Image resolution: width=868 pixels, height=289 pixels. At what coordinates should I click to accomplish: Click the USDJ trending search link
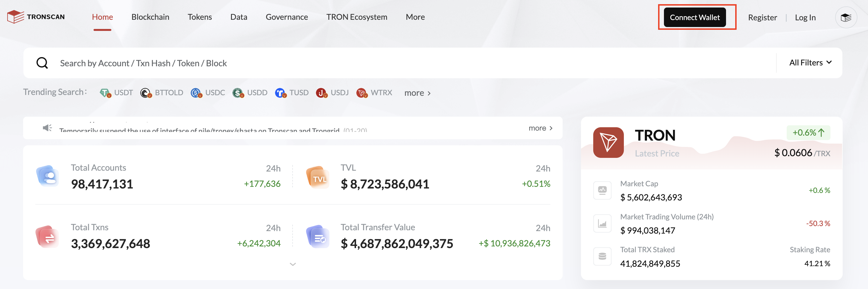340,93
